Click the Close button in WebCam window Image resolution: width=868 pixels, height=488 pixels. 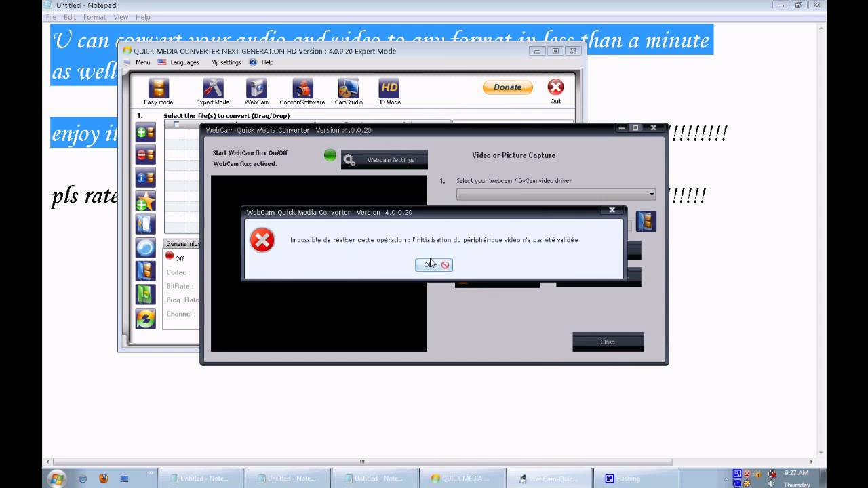[608, 342]
